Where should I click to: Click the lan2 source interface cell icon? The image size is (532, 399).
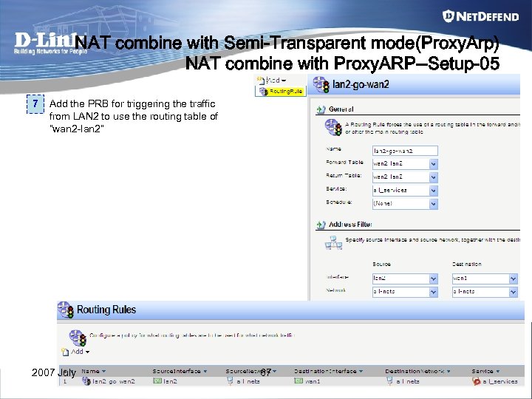point(157,381)
